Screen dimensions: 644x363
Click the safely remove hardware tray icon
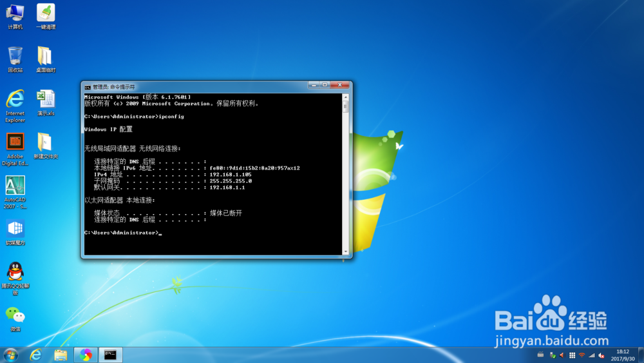pyautogui.click(x=553, y=355)
